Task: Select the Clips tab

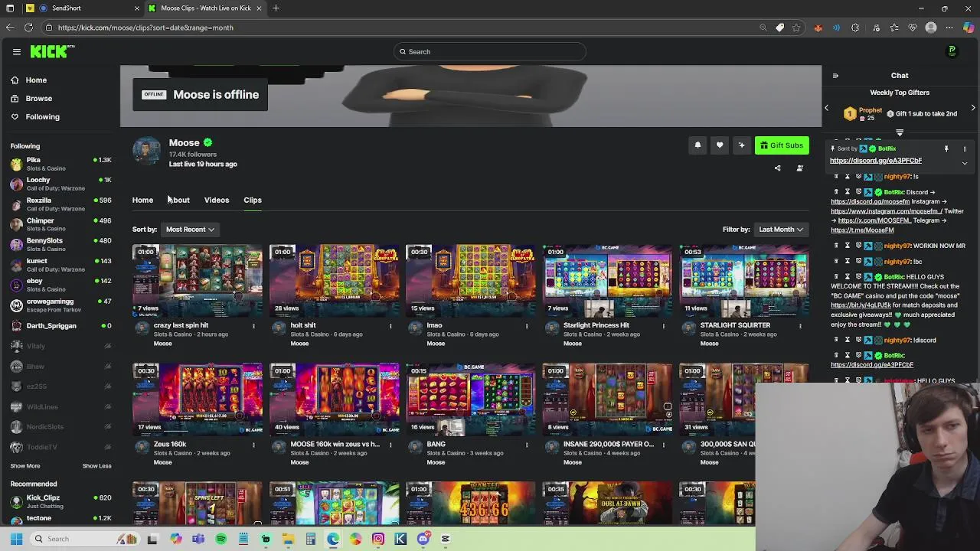Action: (x=253, y=200)
